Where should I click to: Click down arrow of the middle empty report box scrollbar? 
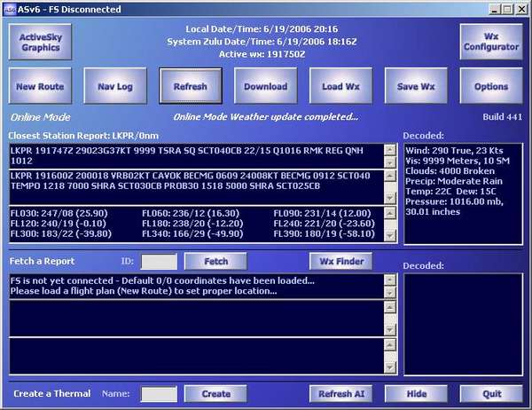pos(390,329)
